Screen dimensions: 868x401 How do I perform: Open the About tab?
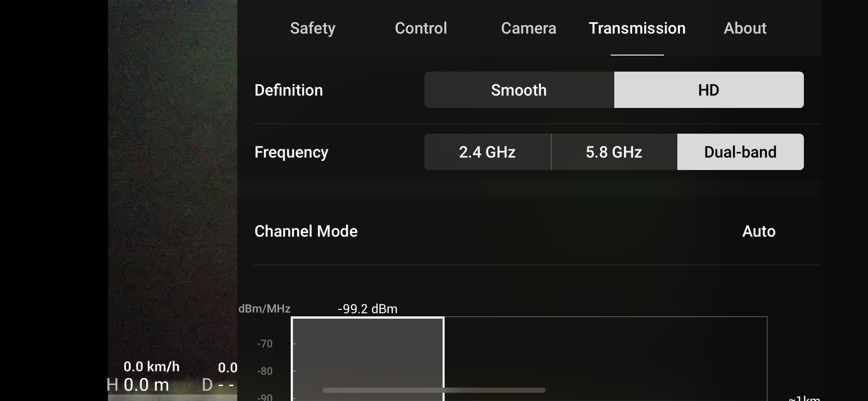coord(745,28)
